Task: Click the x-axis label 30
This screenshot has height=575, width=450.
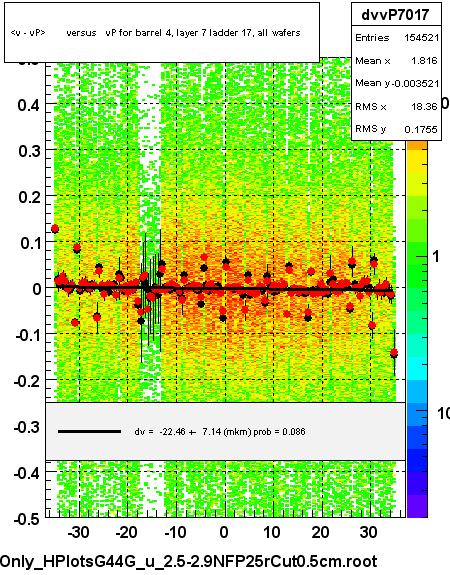Action: tap(369, 532)
